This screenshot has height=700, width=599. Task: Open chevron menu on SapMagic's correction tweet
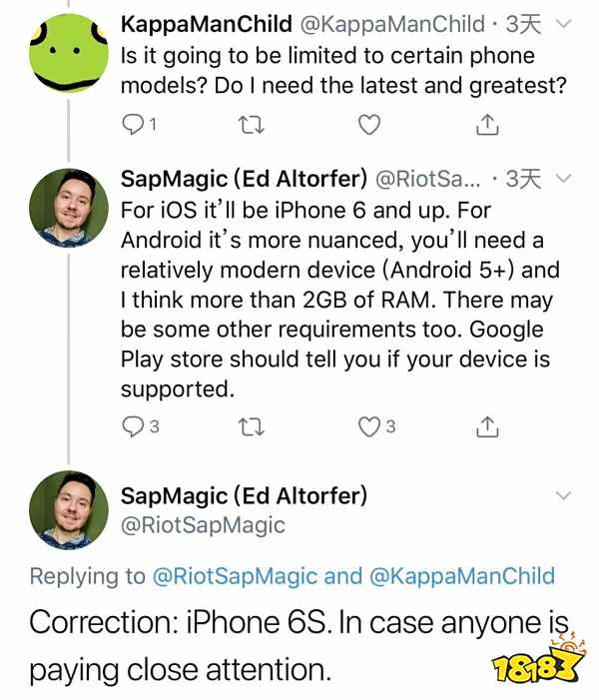coord(563,496)
